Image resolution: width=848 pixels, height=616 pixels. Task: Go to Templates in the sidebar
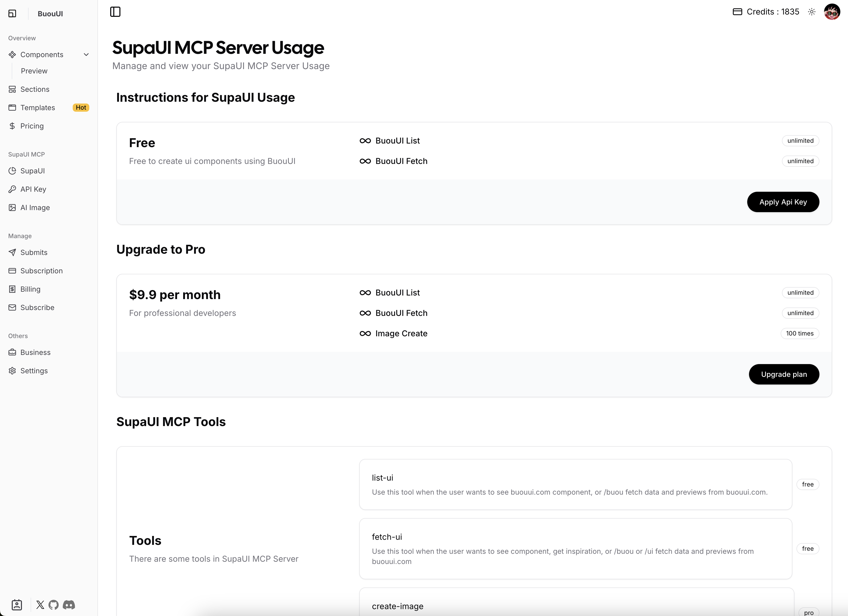38,108
